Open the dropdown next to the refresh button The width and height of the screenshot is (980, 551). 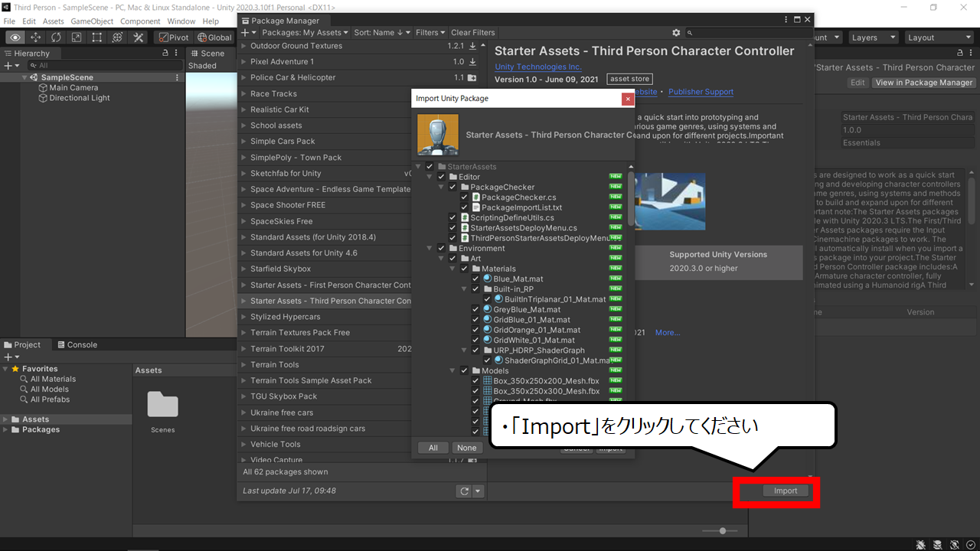coord(478,491)
